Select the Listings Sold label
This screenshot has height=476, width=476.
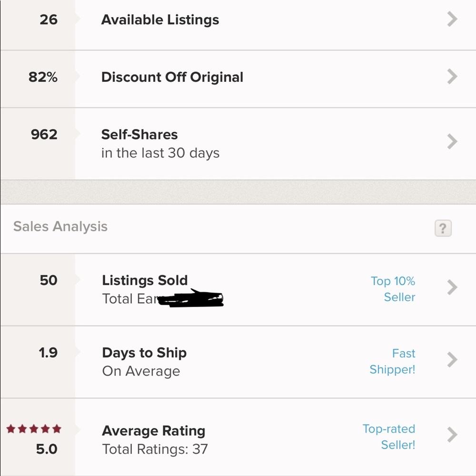tap(145, 280)
